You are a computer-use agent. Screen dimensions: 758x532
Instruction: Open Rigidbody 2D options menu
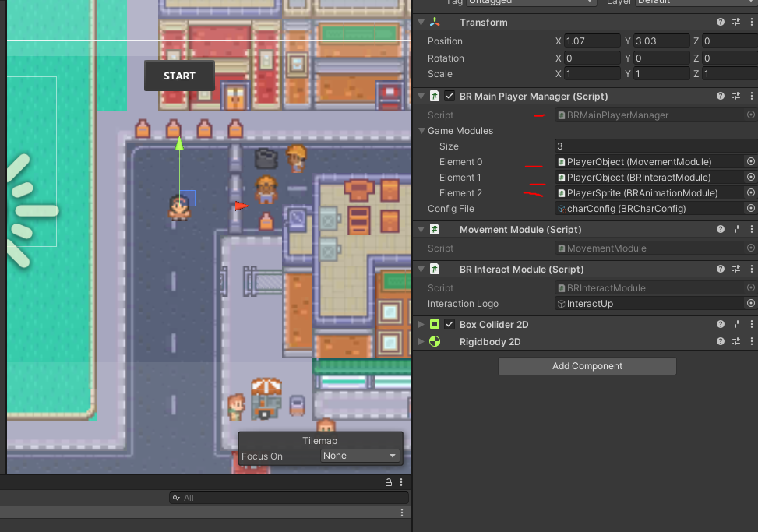[x=751, y=342]
